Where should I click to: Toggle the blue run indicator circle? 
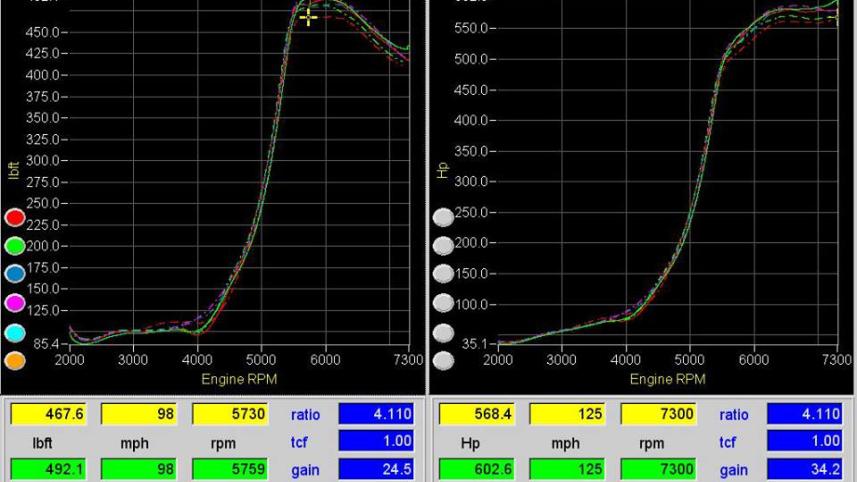15,274
